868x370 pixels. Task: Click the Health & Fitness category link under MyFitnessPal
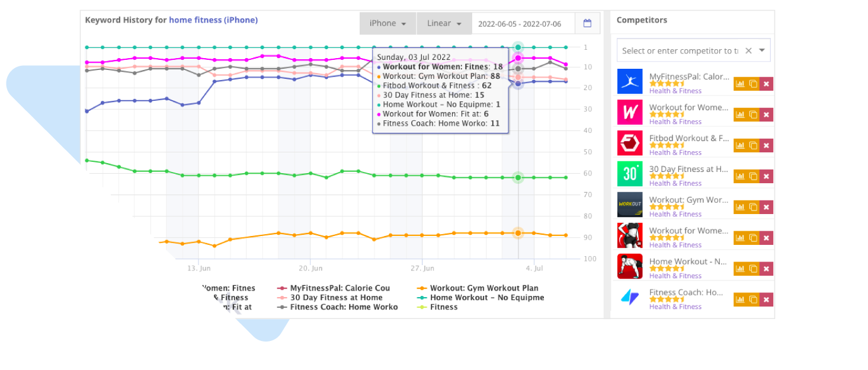[x=675, y=91]
